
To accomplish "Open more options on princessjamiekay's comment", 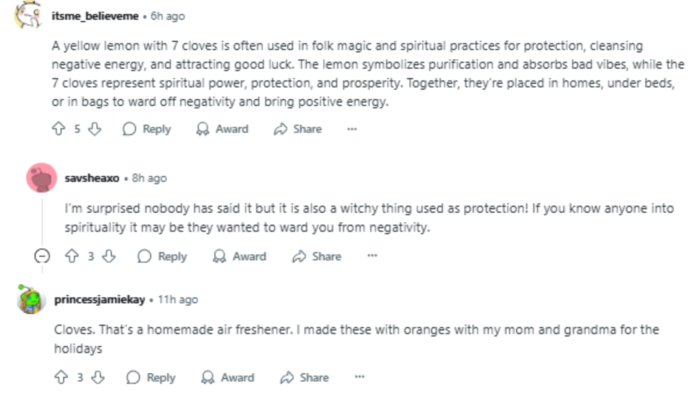I will (359, 377).
